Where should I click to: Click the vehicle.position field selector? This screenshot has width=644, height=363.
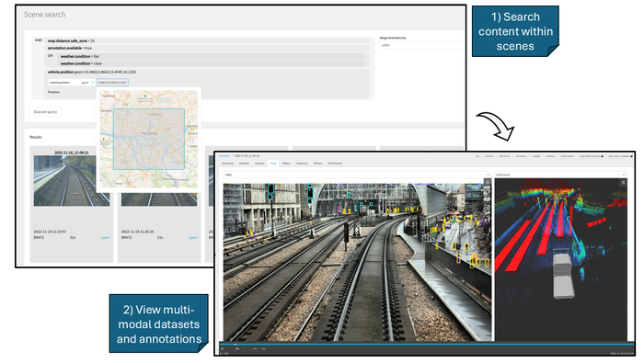[63, 83]
